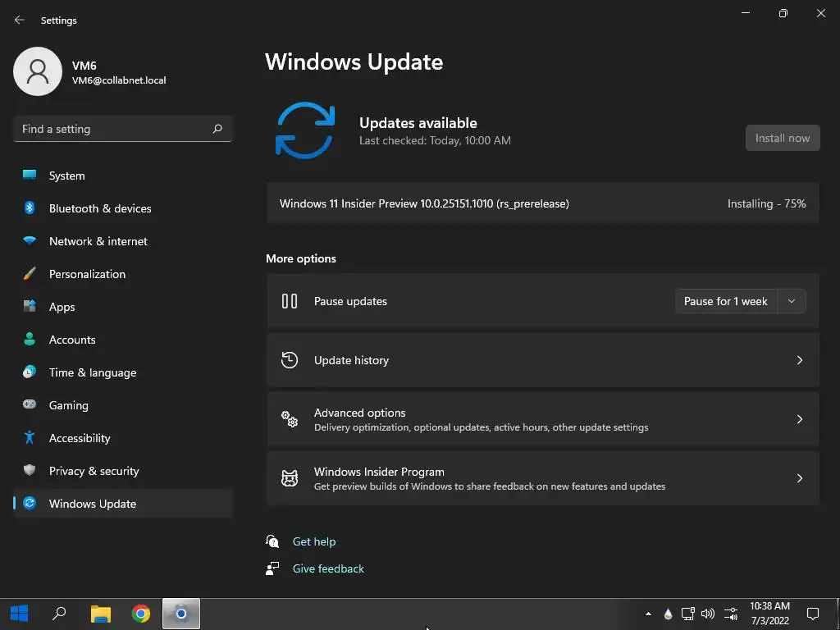Open taskbar Search magnifier

tap(59, 614)
